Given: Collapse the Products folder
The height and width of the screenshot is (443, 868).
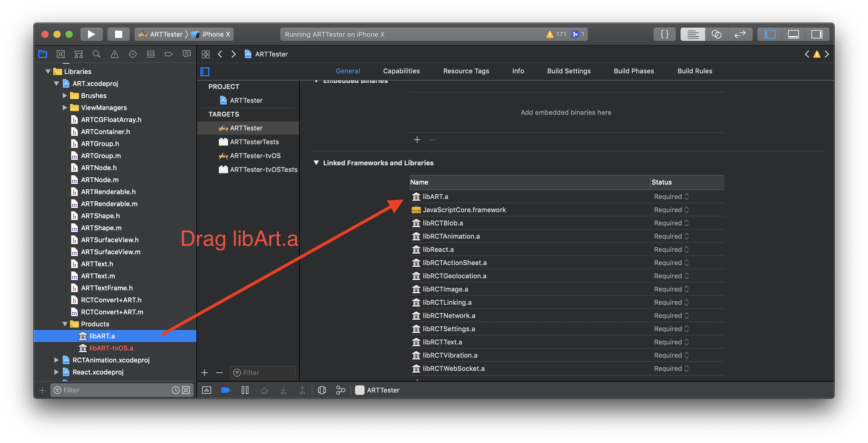Looking at the screenshot, I should 65,324.
